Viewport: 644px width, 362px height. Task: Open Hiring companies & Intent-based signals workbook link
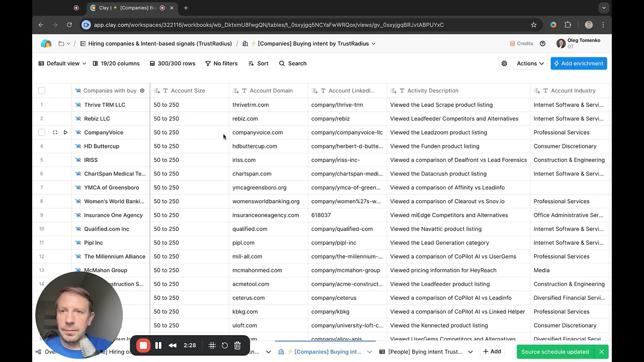pyautogui.click(x=156, y=44)
